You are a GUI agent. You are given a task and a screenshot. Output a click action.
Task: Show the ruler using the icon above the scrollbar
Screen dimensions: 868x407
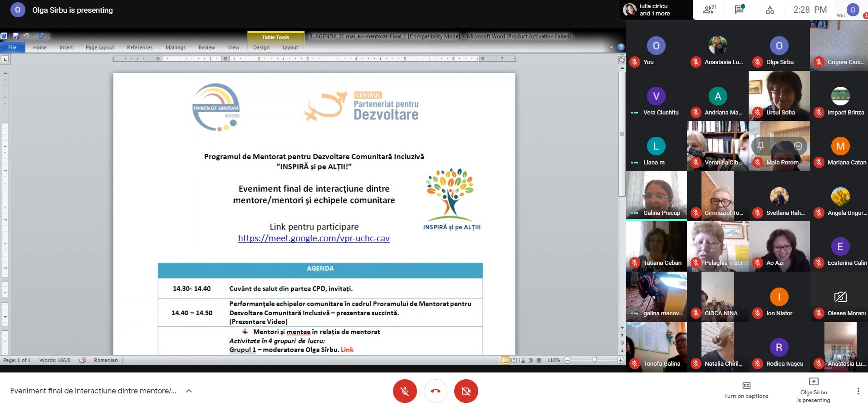pos(622,60)
